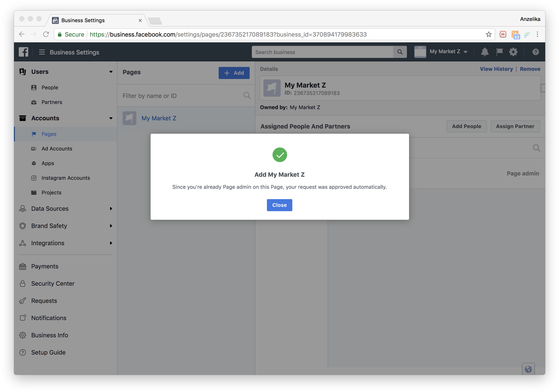Image resolution: width=559 pixels, height=392 pixels.
Task: Open the hamburger menu next to Business Settings
Action: pyautogui.click(x=42, y=52)
